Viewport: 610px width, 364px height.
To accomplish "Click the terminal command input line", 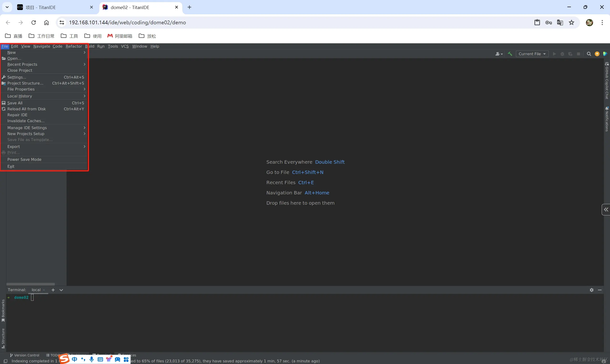I will 32,297.
